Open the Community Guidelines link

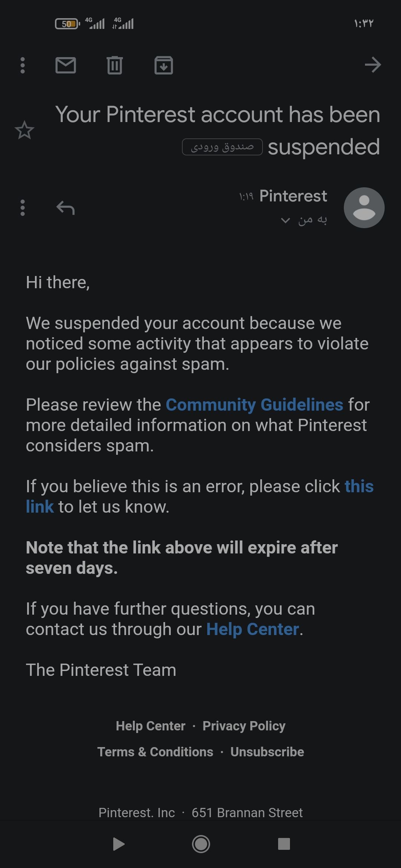pos(254,405)
